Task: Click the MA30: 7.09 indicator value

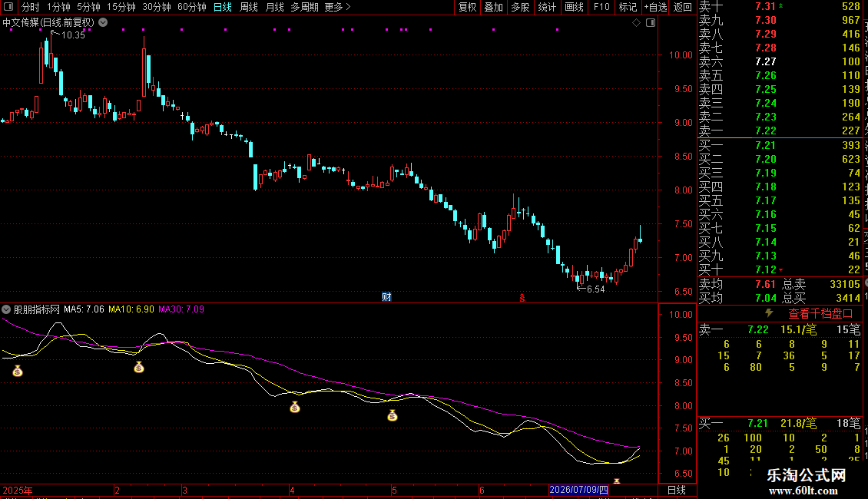Action: tap(181, 309)
